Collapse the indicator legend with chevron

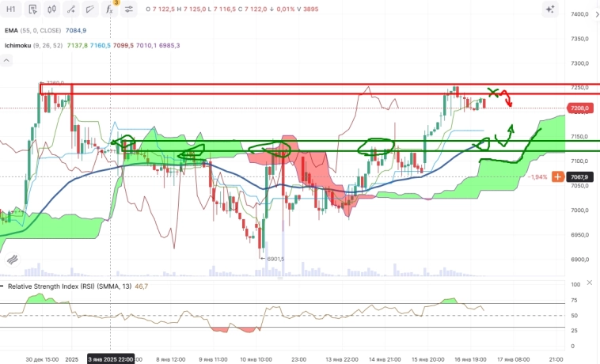[6, 60]
